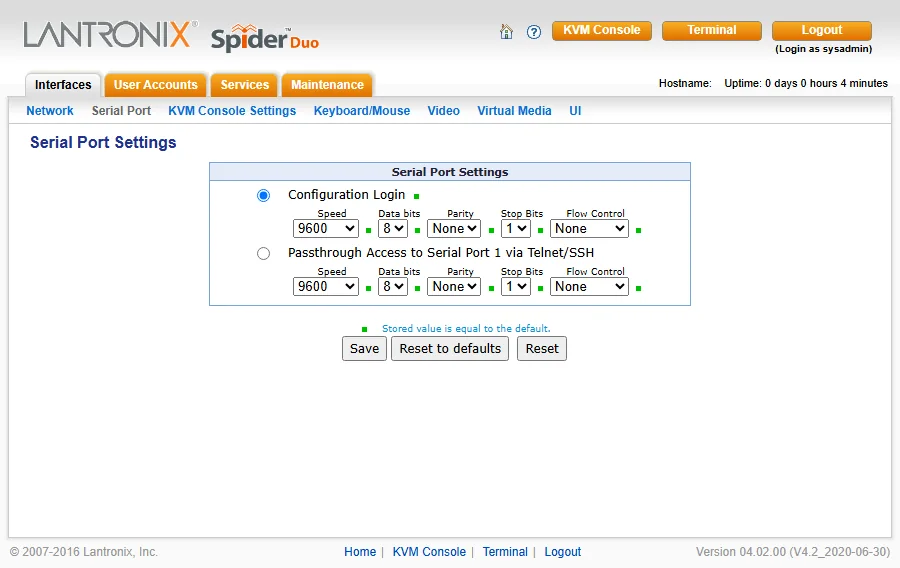This screenshot has height=568, width=900.
Task: Click the orange KVM Console button
Action: coord(602,30)
